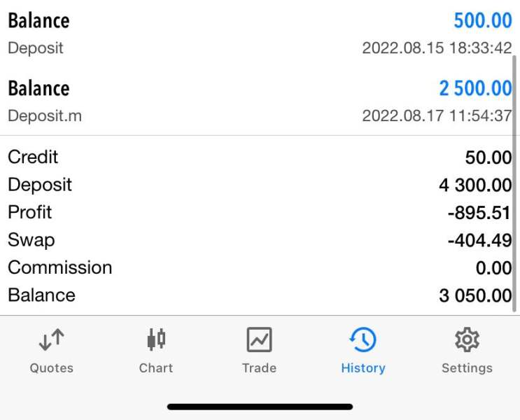520x420 pixels.
Task: Tap the Balance 3 050.00 summary row
Action: (260, 295)
